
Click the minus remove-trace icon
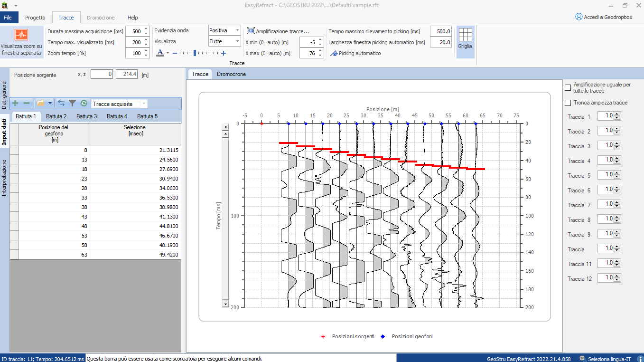point(27,103)
